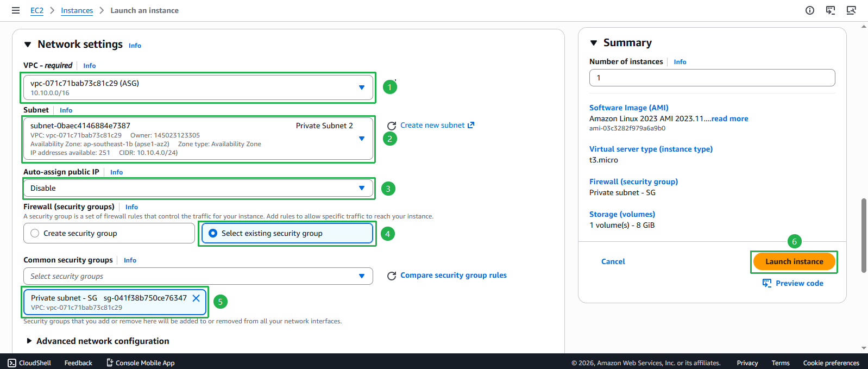This screenshot has width=868, height=369.
Task: Click Virtual server type (instance type) link
Action: click(651, 149)
